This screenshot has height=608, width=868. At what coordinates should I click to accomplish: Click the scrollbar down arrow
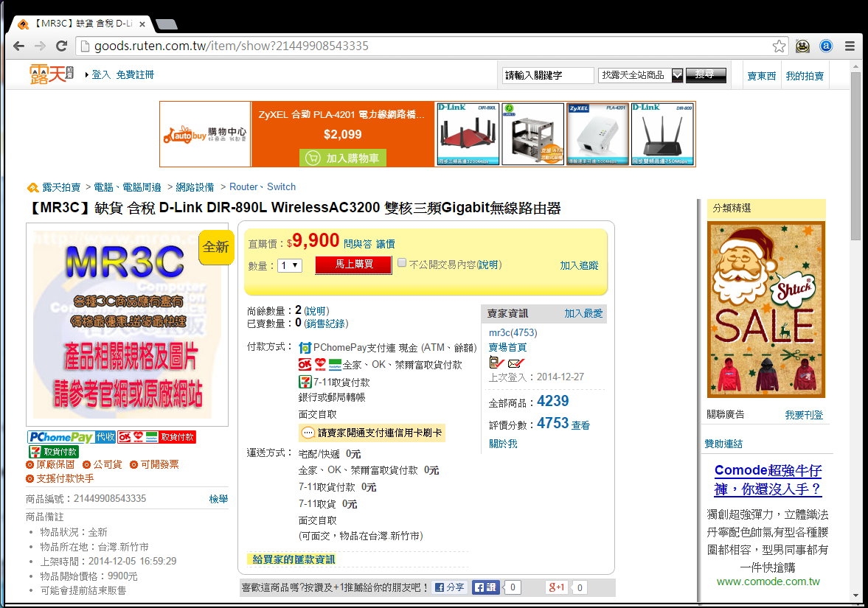(x=855, y=595)
